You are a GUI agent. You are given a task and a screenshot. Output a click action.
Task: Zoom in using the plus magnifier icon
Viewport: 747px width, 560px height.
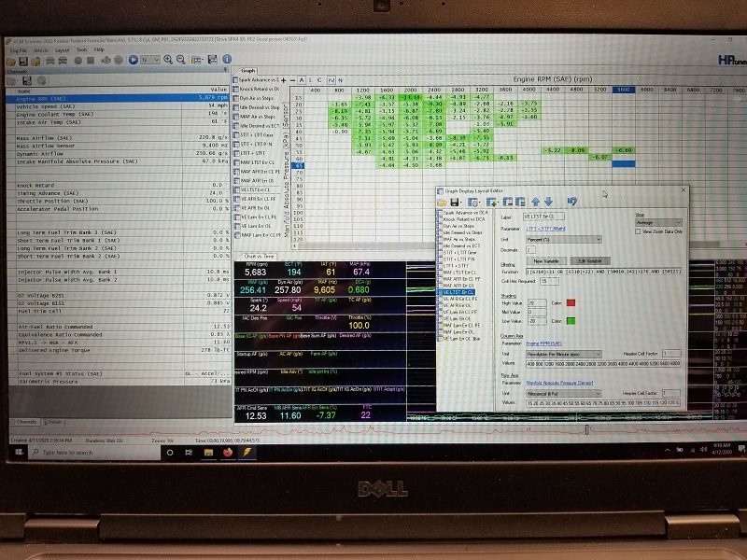168,60
